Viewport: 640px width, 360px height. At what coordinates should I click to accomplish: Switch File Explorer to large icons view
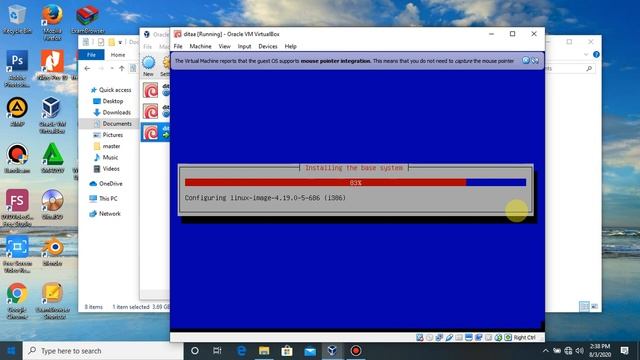tap(594, 306)
